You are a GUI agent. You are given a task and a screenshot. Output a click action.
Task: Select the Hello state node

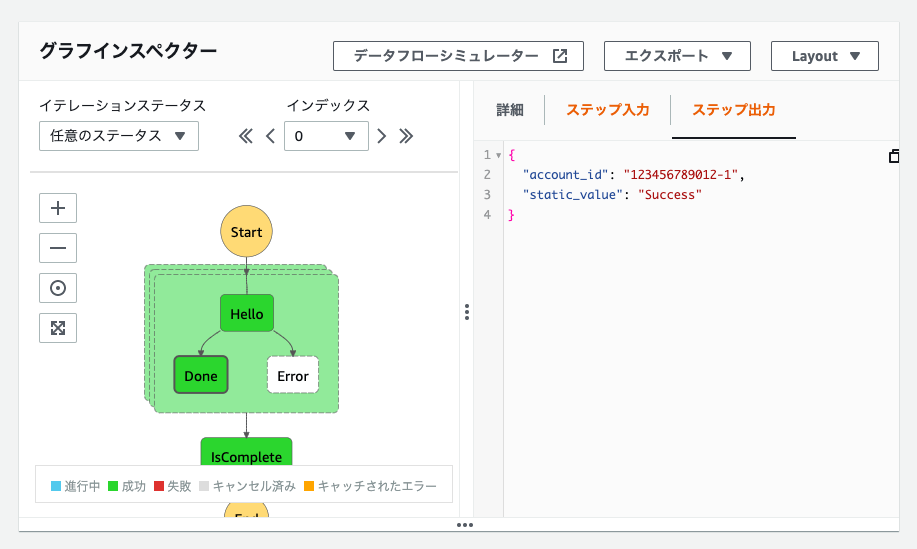tap(247, 313)
